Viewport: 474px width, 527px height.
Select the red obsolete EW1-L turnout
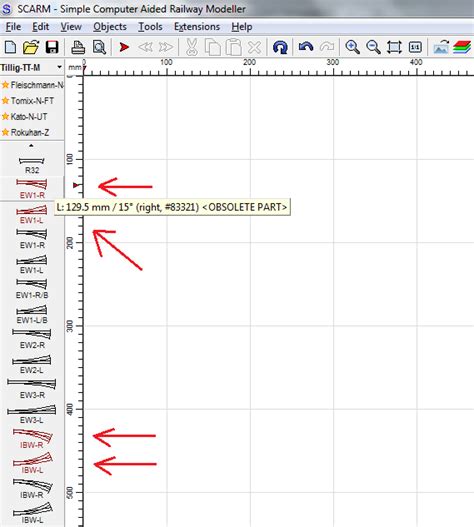click(32, 214)
